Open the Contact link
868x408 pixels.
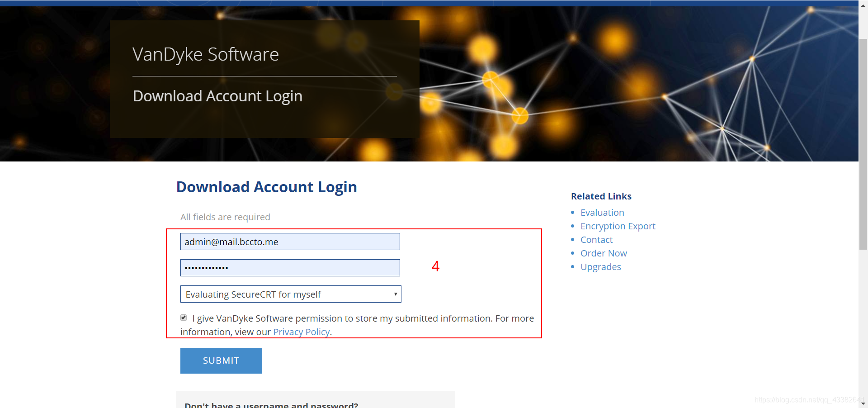pyautogui.click(x=596, y=240)
